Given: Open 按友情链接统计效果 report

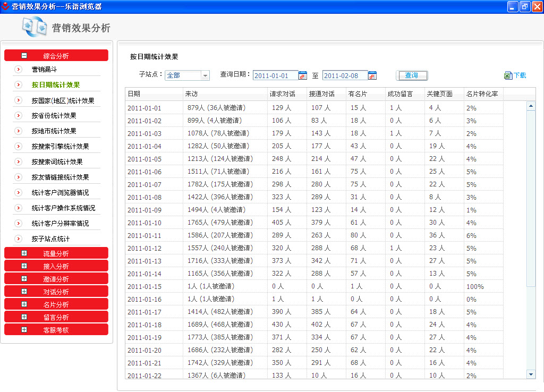Looking at the screenshot, I should click(60, 177).
